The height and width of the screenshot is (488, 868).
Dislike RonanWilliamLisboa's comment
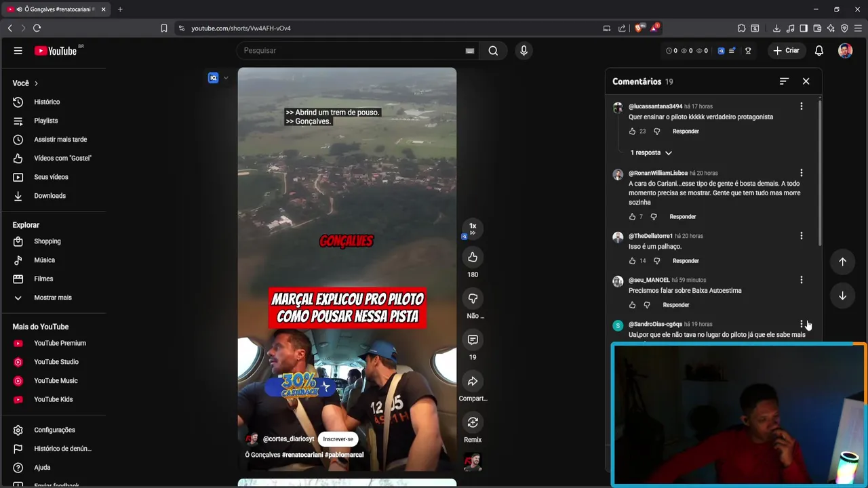point(654,217)
